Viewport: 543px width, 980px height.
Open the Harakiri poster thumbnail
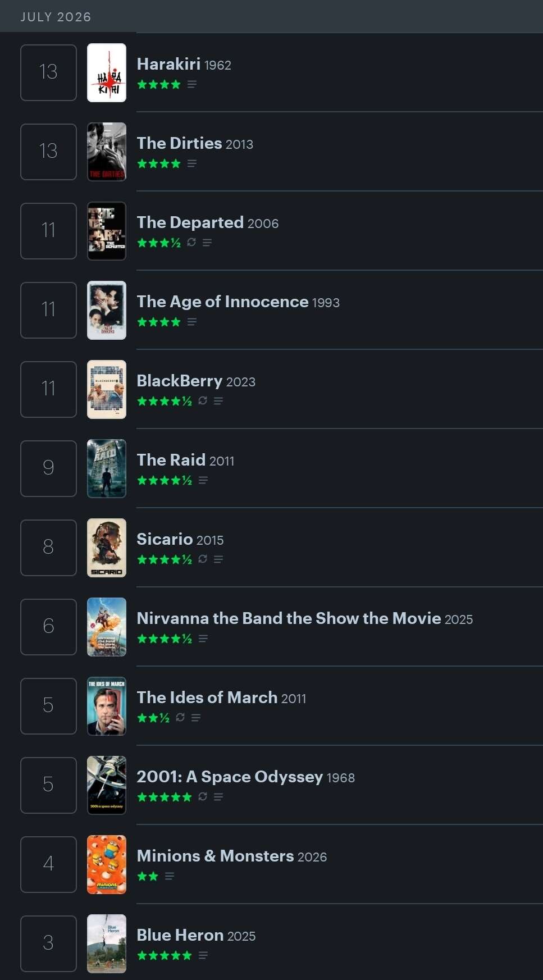point(107,72)
